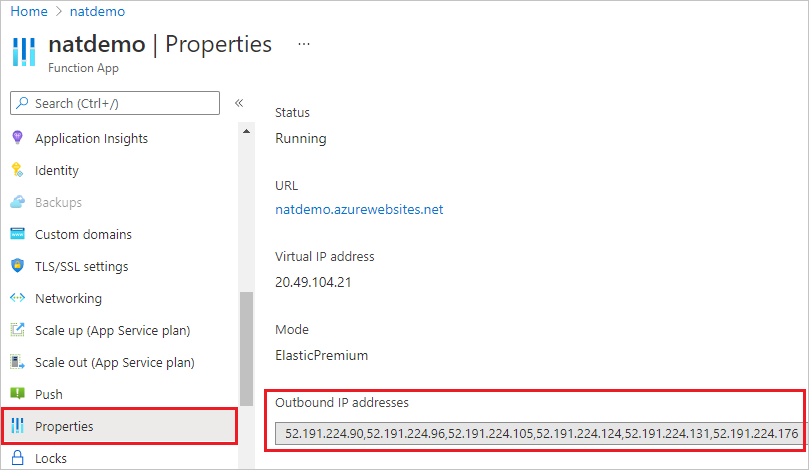Click the search magnifier icon

22,103
